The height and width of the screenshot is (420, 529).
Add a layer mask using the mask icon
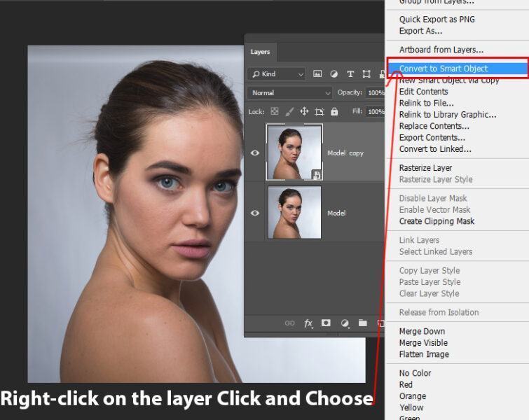point(326,323)
